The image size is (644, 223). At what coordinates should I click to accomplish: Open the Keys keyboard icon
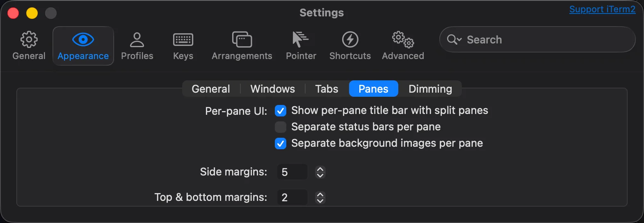point(183,40)
